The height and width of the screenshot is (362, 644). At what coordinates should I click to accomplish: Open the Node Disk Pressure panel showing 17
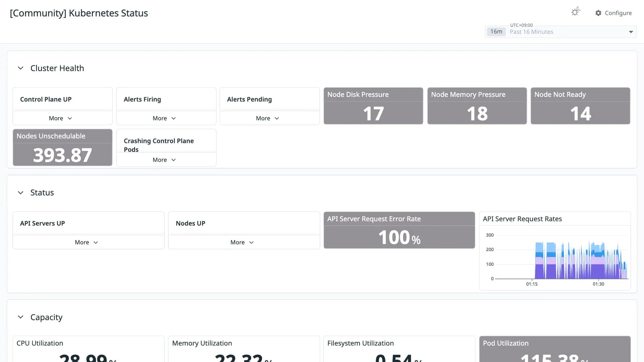tap(373, 106)
